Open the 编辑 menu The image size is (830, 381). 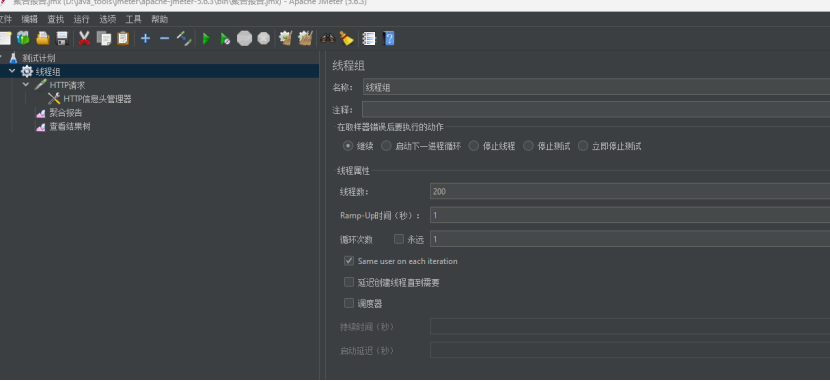click(30, 20)
